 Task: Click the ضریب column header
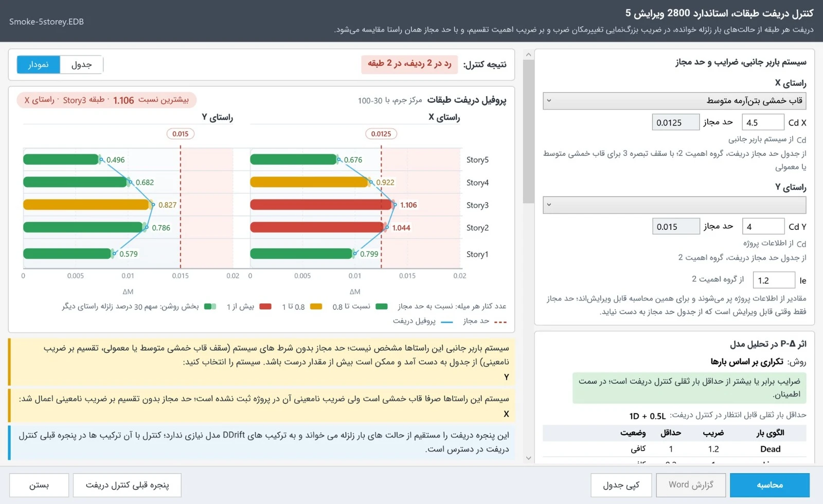coord(713,433)
